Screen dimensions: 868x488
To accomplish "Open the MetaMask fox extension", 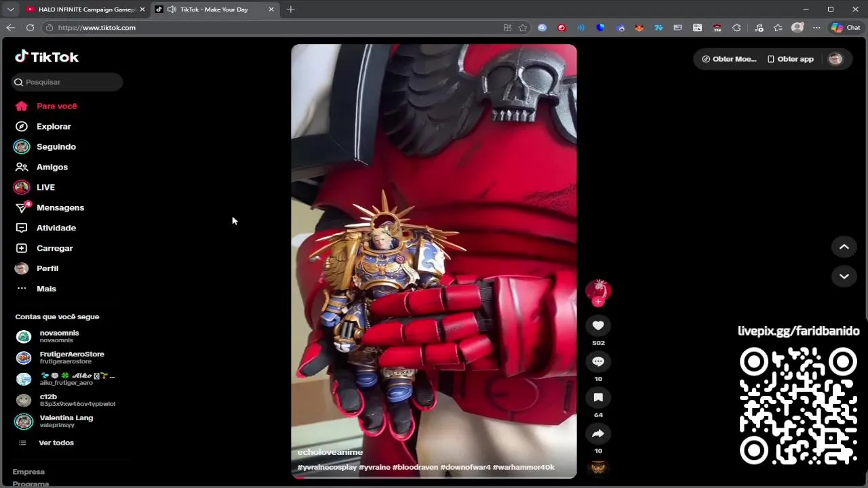I will point(639,28).
